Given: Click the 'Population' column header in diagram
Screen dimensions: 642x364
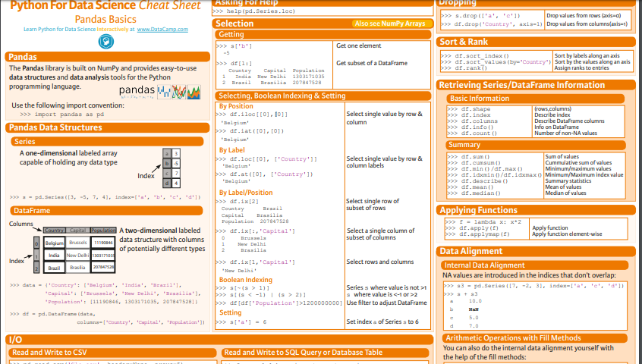Looking at the screenshot, I should 104,231.
